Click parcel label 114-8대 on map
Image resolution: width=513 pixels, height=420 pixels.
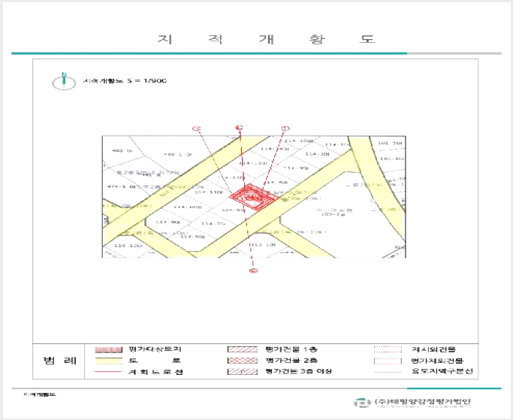click(x=192, y=237)
